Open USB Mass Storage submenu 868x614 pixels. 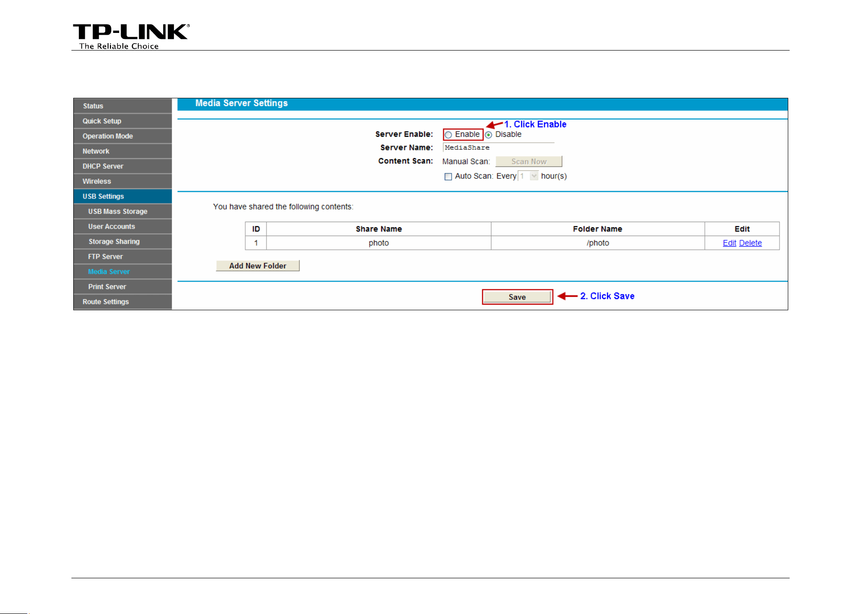click(x=123, y=211)
